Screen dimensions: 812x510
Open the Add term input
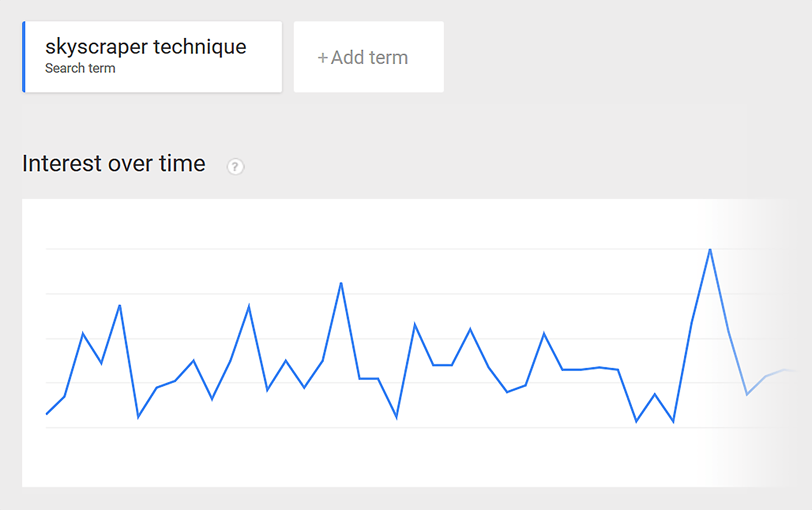coord(368,57)
